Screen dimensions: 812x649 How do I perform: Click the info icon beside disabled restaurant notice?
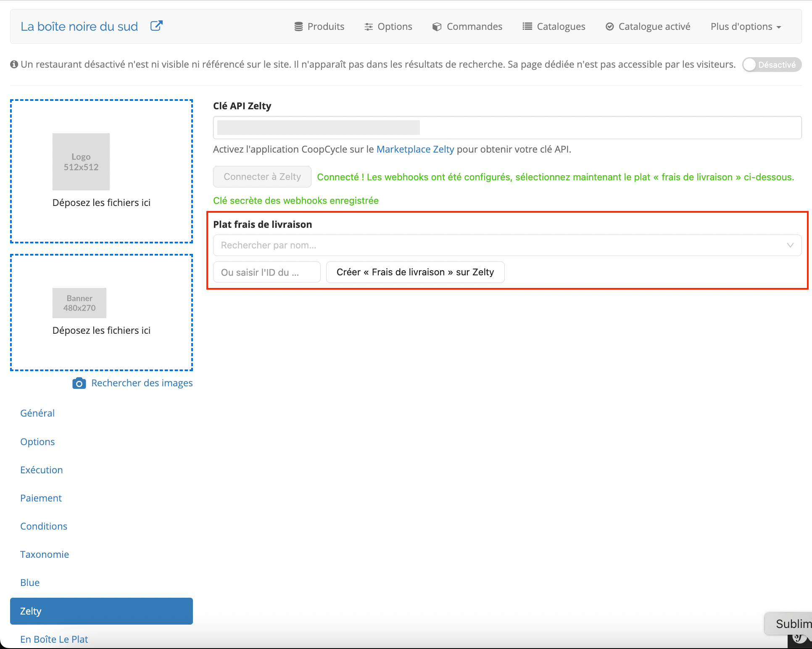tap(14, 64)
